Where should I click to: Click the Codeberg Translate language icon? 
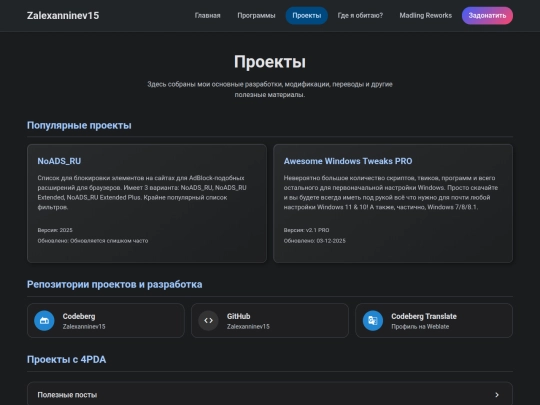(373, 321)
